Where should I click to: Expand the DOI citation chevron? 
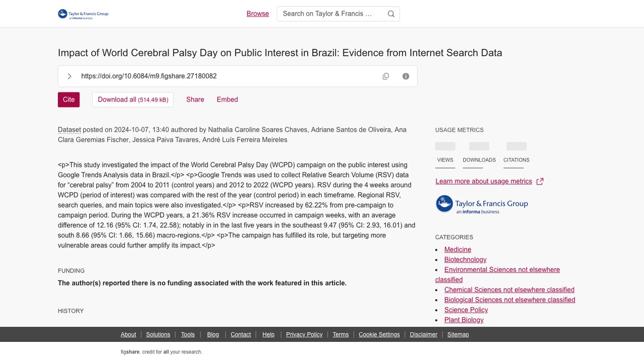[69, 76]
